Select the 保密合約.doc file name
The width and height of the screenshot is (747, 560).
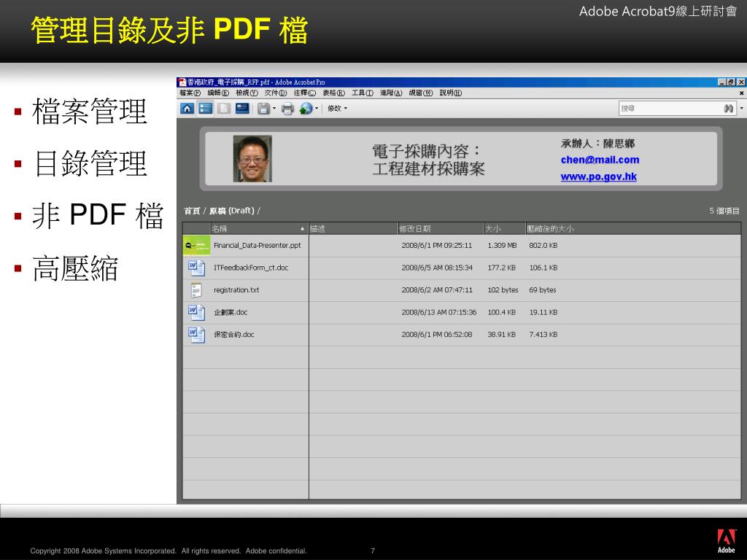(x=234, y=334)
